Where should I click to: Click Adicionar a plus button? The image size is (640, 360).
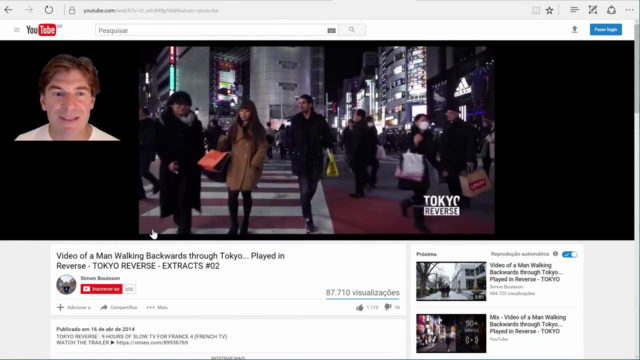coord(73,307)
